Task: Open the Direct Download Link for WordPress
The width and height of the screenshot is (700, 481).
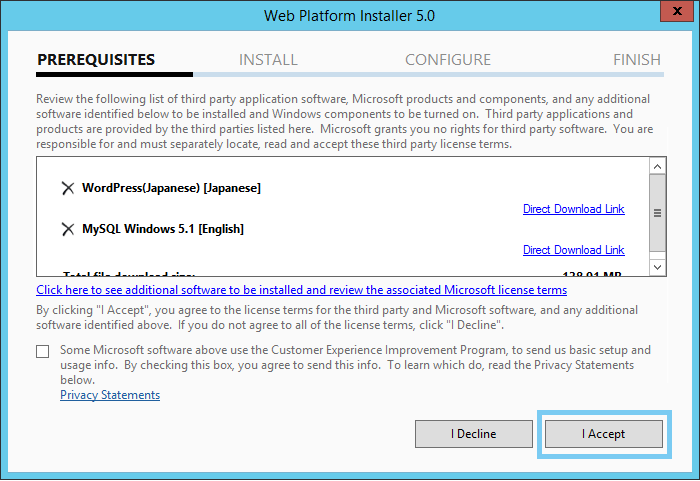Action: (x=574, y=209)
